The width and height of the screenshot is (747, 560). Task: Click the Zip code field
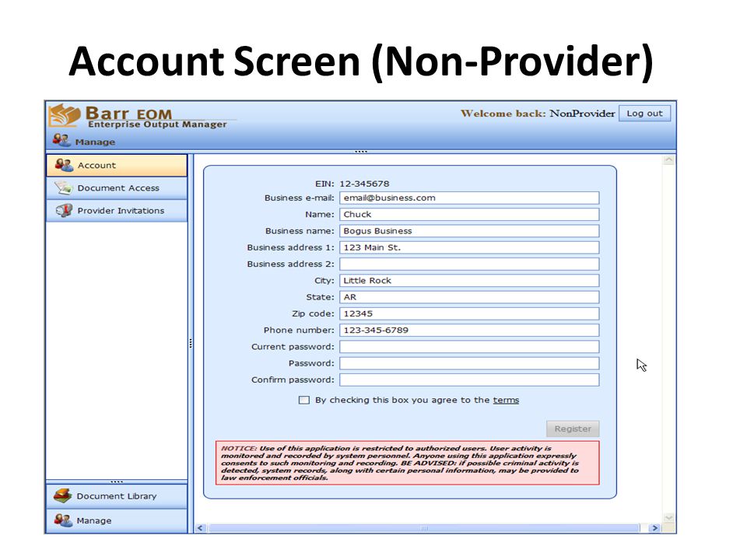click(x=469, y=313)
